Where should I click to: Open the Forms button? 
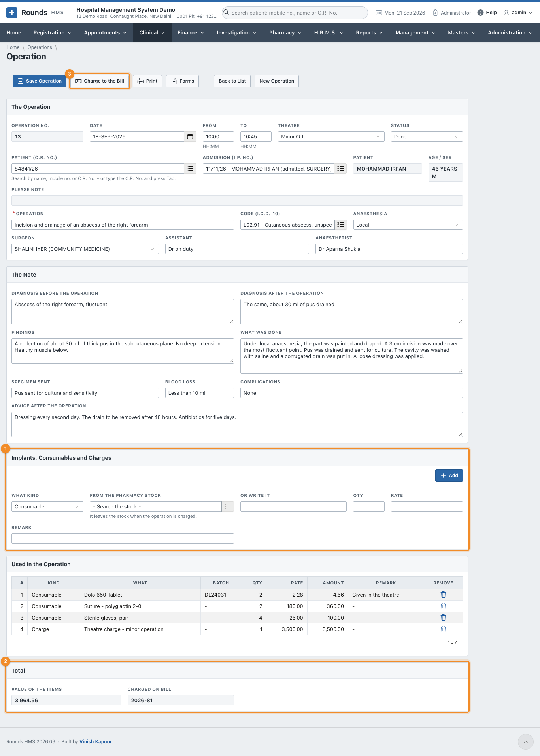point(183,81)
